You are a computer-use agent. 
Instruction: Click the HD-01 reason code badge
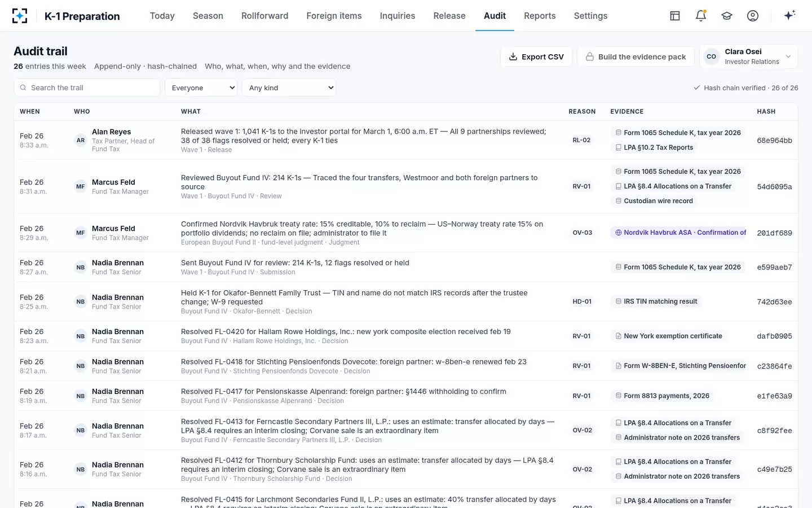(582, 301)
